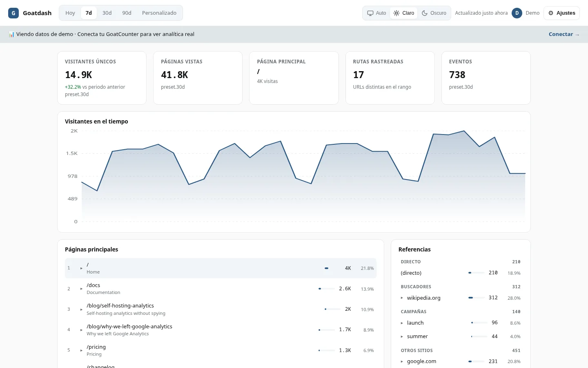Select the Hoy time range tab

70,13
